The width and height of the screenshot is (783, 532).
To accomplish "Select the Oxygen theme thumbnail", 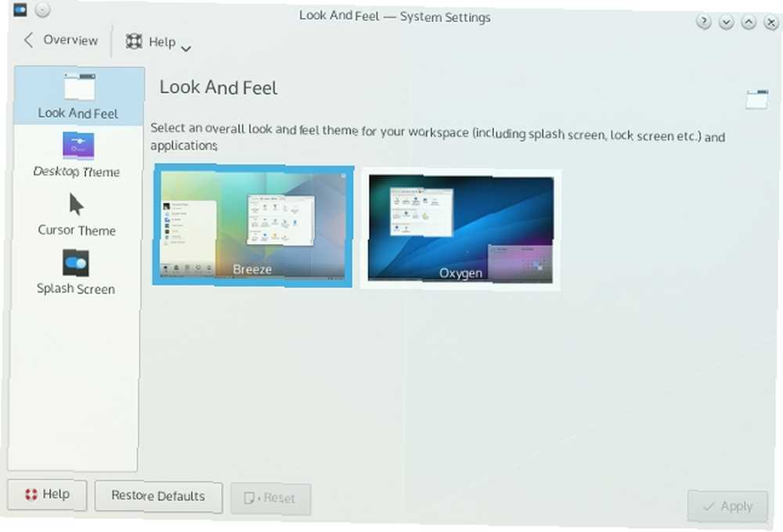I will [460, 229].
